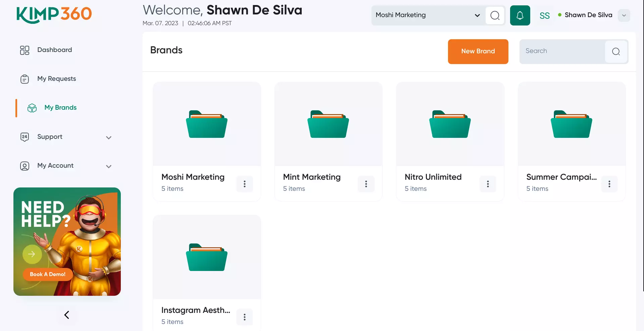The width and height of the screenshot is (644, 331).
Task: Click the search icon beside the brand selector
Action: 495,15
